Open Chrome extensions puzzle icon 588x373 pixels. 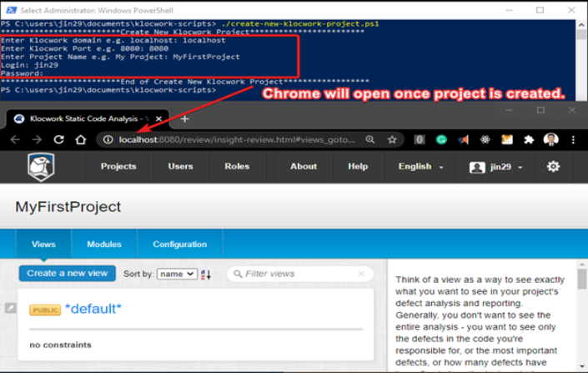[529, 139]
